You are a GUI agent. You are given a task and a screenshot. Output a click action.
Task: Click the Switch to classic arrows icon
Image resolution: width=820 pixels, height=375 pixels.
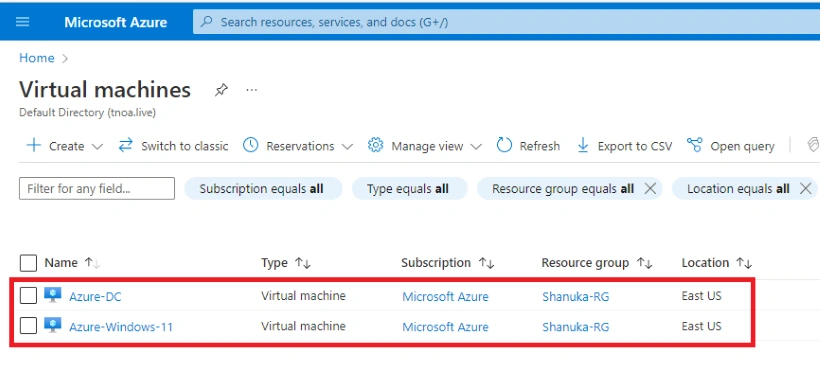click(x=126, y=145)
